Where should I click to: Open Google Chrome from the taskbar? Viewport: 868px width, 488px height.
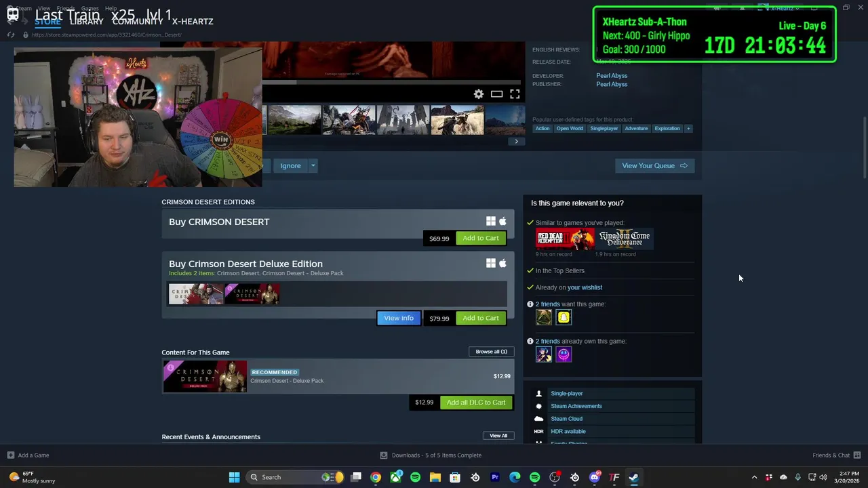(x=376, y=477)
